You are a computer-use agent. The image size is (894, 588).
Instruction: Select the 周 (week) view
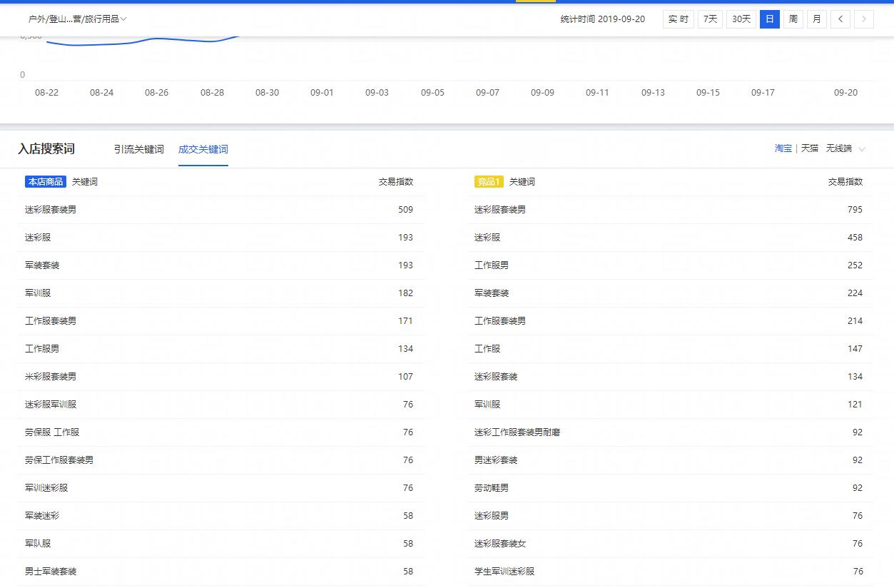(x=793, y=19)
